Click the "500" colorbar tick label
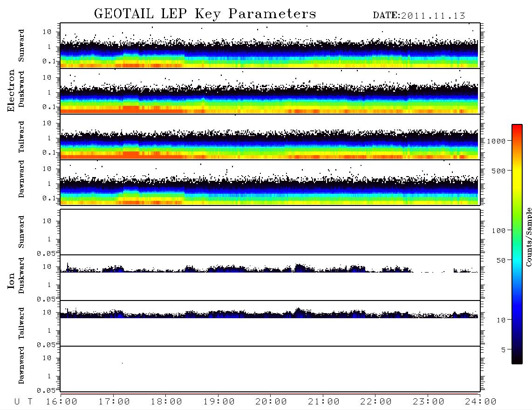This screenshot has height=410, width=532. coord(499,171)
